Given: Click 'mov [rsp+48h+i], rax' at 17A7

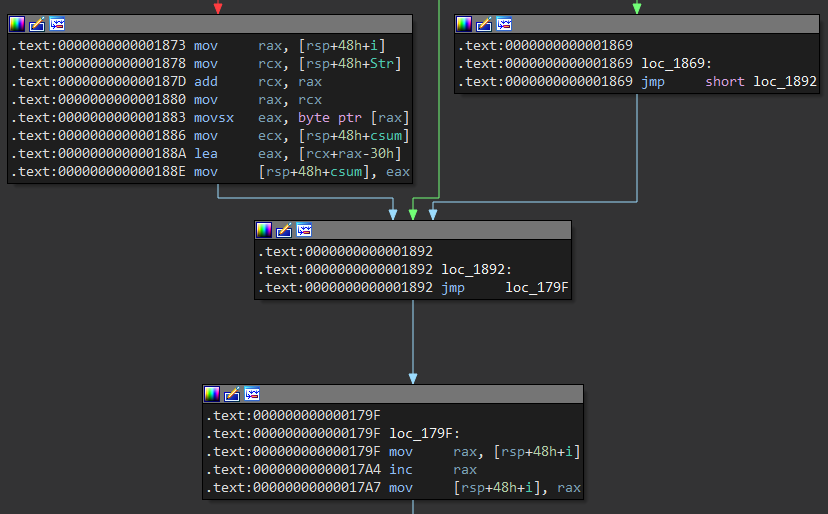Looking at the screenshot, I should tap(393, 487).
